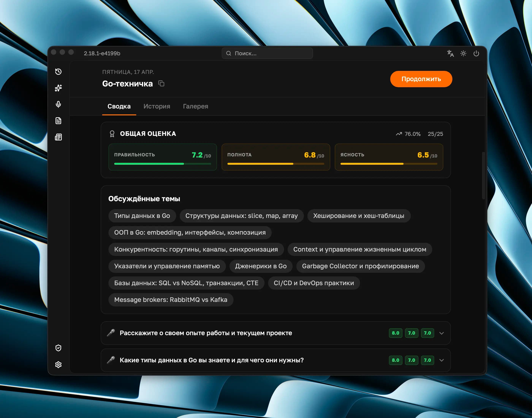This screenshot has height=418, width=532.
Task: Click the Дженерики в Go topic chip
Action: point(261,266)
